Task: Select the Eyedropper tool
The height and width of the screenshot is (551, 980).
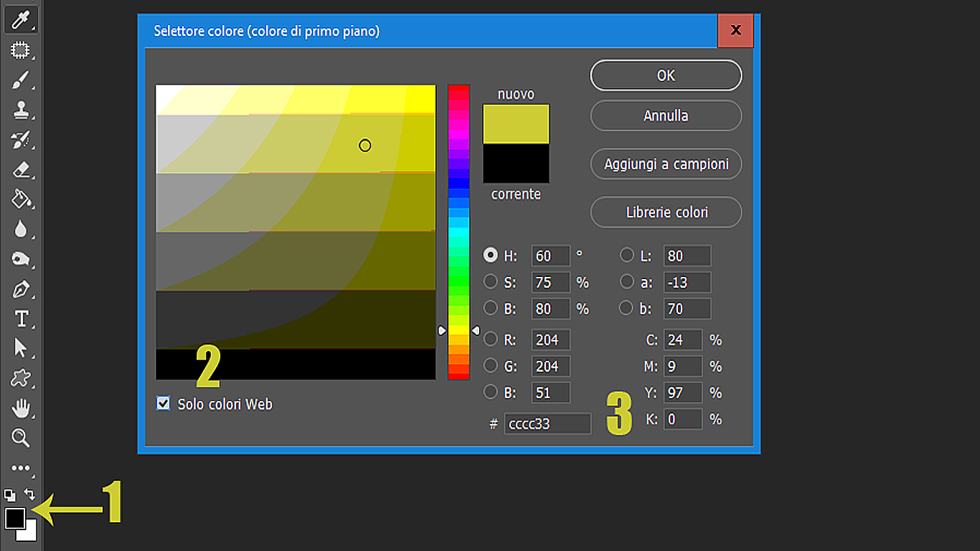Action: 20,20
